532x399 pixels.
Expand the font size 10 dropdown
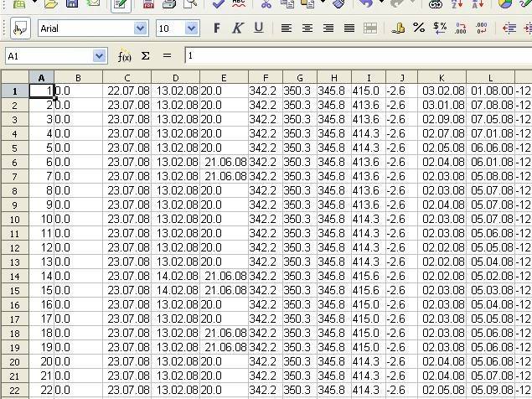click(191, 28)
